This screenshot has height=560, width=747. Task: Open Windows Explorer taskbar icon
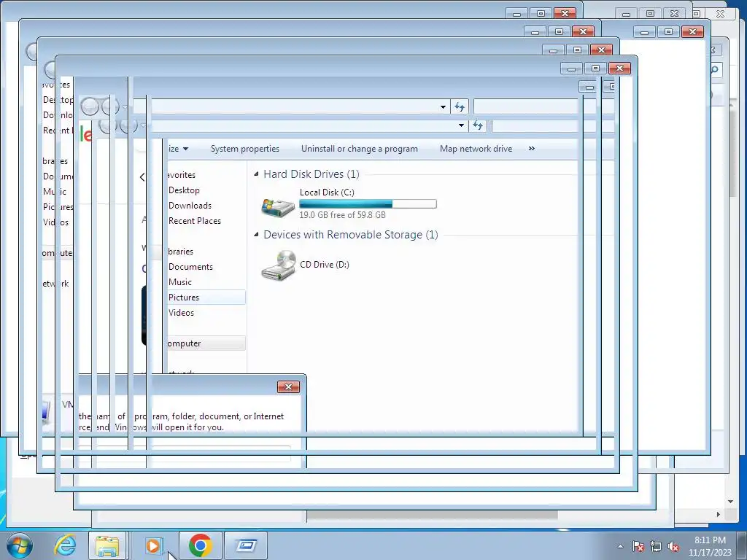pos(107,545)
